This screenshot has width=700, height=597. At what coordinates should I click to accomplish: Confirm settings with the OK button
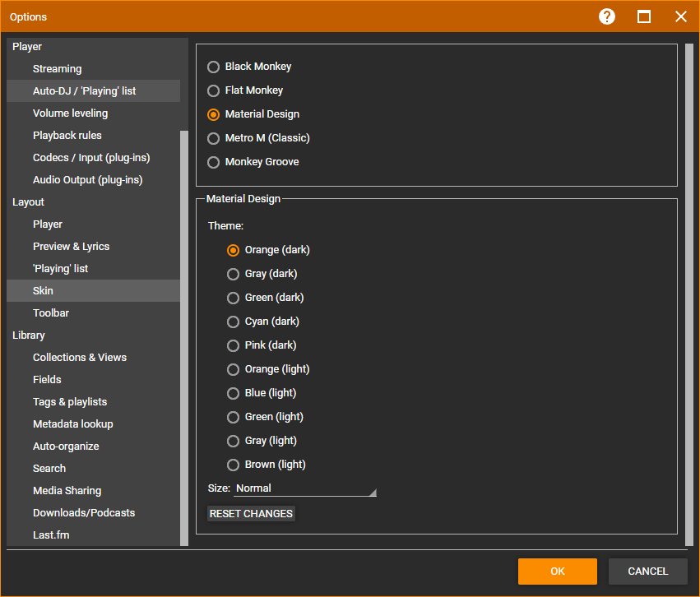click(557, 572)
